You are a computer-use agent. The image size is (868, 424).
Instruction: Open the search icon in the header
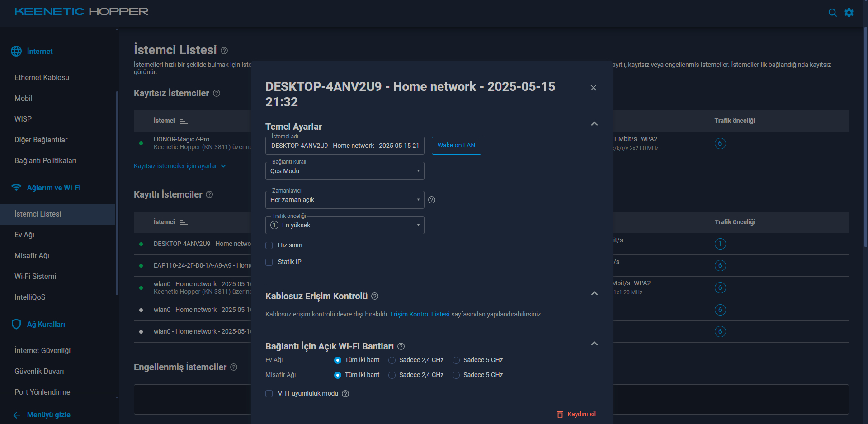[x=832, y=13]
